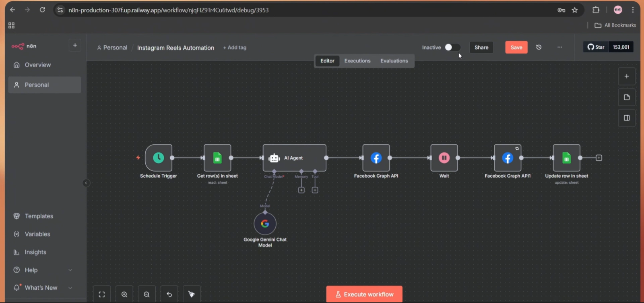Zoom canvas to fit view
The width and height of the screenshot is (644, 303).
pyautogui.click(x=102, y=295)
